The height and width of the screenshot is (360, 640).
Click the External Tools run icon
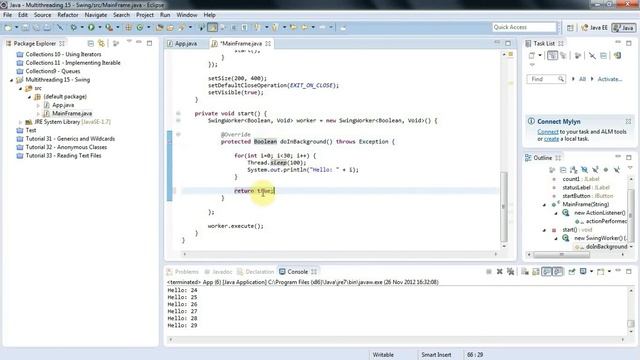click(x=109, y=27)
